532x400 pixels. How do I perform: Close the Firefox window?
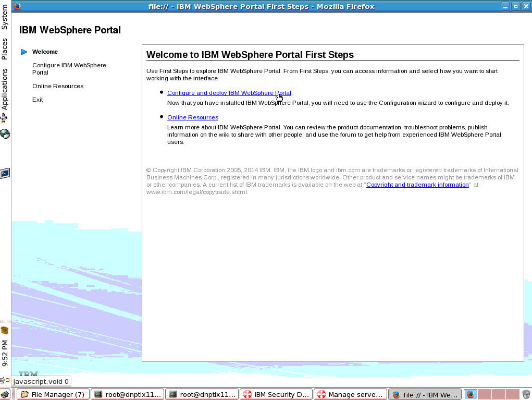(526, 6)
